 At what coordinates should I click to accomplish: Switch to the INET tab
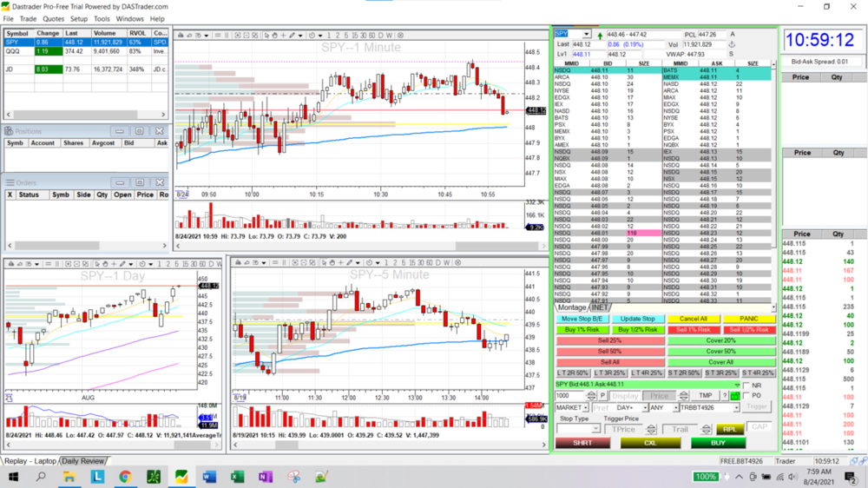point(601,307)
